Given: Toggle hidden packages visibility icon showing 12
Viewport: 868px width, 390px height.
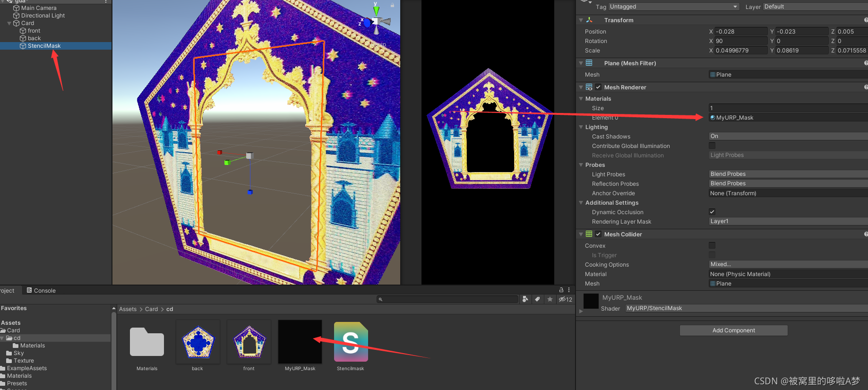Looking at the screenshot, I should pos(566,299).
